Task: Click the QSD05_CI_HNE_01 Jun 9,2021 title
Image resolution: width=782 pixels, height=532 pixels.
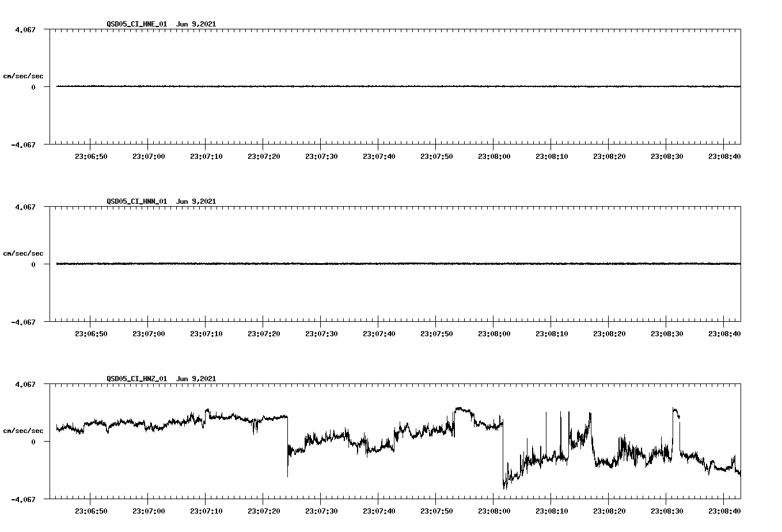Action: tap(161, 24)
